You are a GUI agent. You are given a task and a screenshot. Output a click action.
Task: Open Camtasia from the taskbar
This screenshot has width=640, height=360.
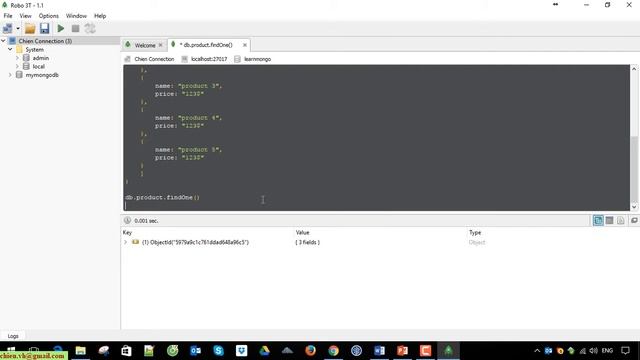(425, 351)
